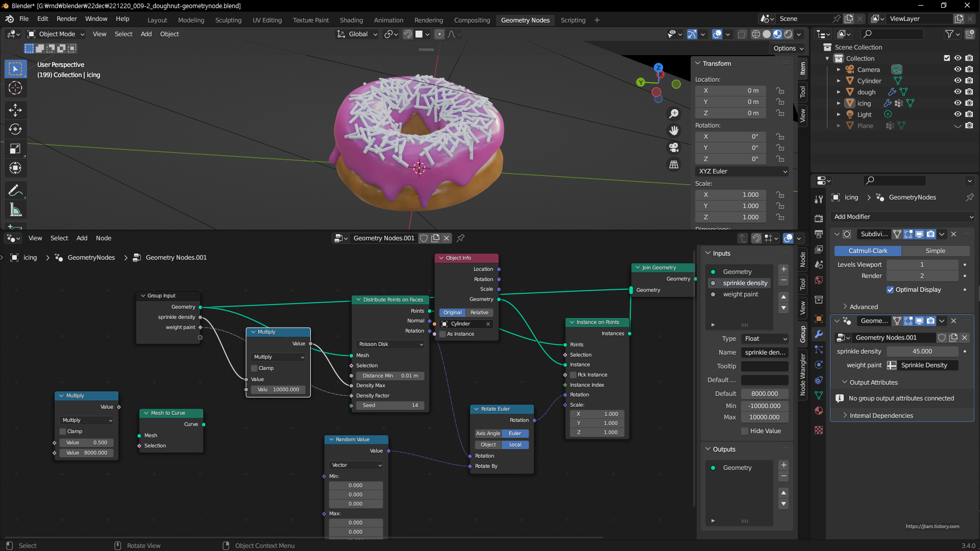Select weight paint in Inputs list

click(741, 294)
